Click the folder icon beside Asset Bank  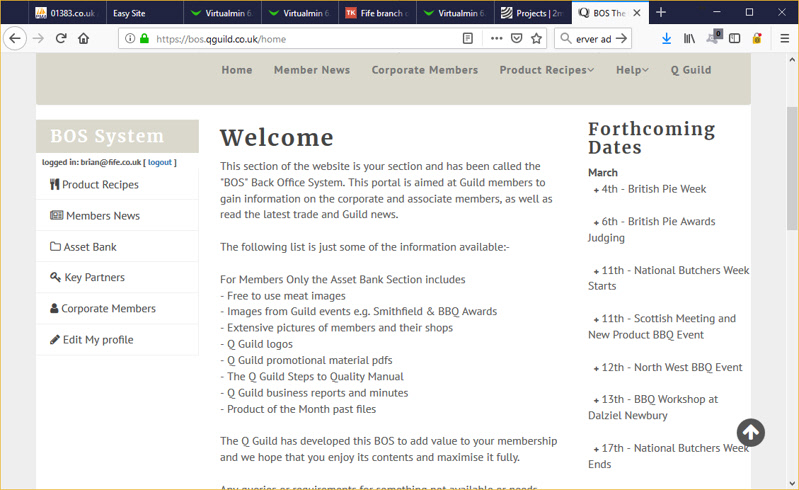(x=55, y=247)
